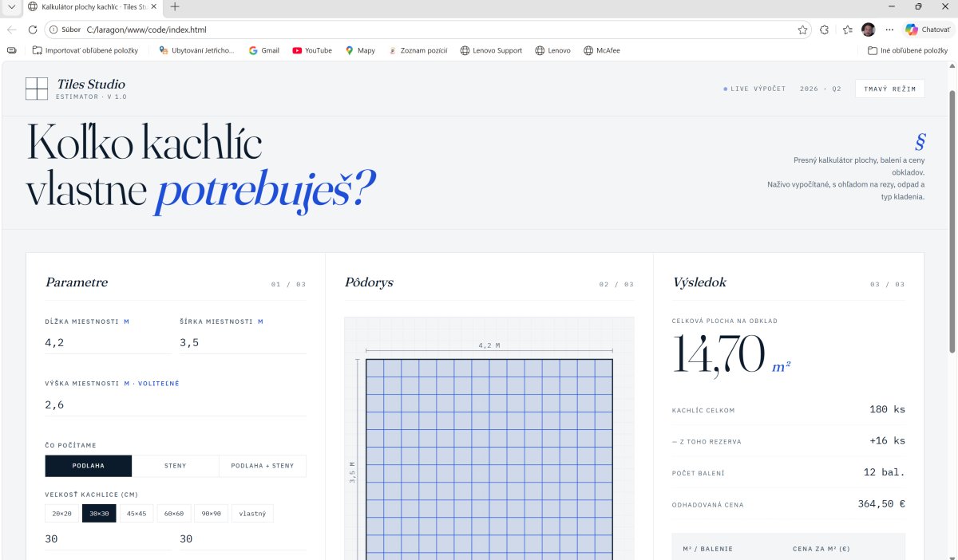Open YouTube bookmark

coord(311,50)
